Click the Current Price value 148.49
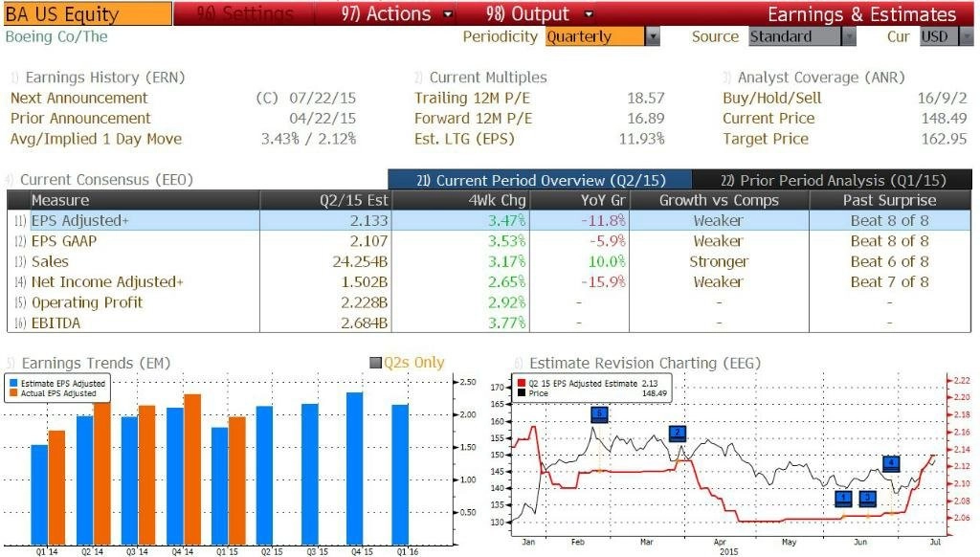 (x=944, y=119)
